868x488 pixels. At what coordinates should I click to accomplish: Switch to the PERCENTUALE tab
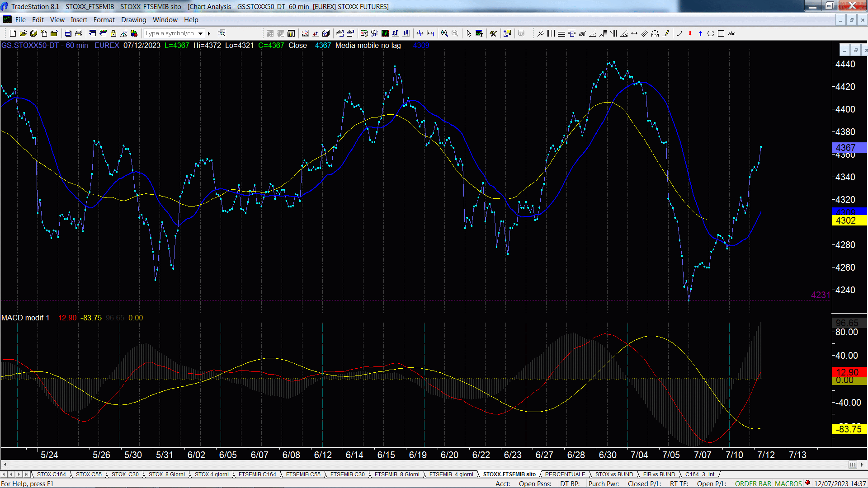[565, 474]
